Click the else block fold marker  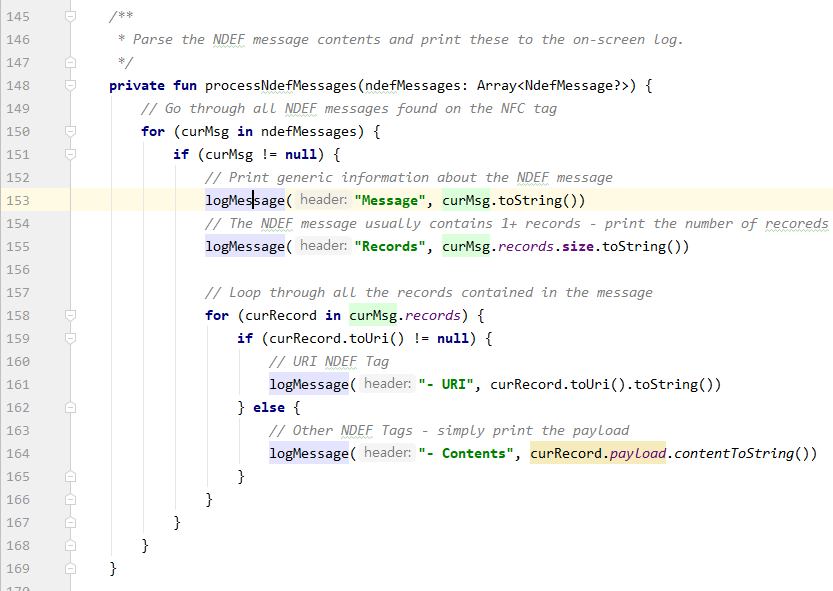[x=70, y=408]
